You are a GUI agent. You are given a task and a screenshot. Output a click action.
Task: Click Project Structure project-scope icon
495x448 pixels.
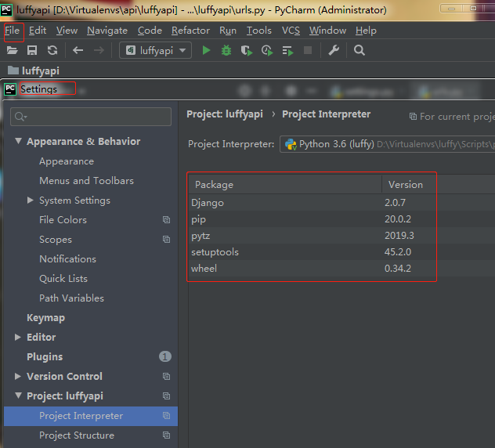(x=166, y=435)
